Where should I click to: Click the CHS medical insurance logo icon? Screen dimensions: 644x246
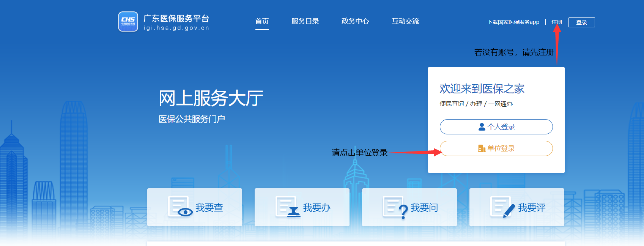128,22
